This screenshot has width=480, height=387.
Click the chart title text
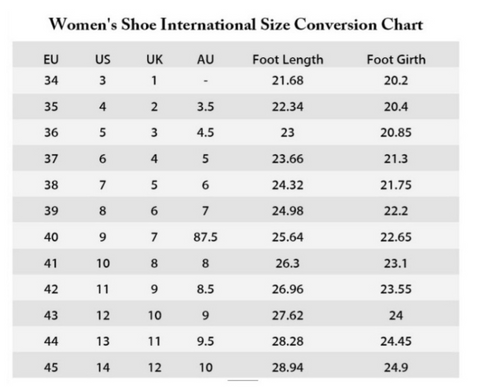(236, 25)
